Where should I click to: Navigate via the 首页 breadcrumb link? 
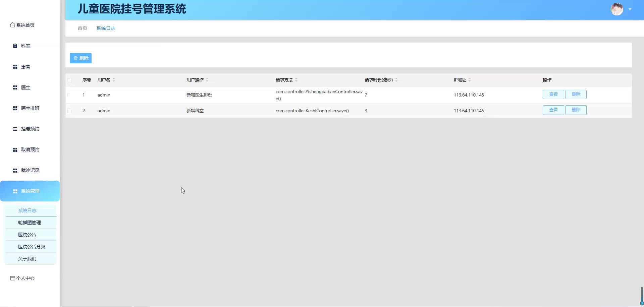[x=82, y=28]
